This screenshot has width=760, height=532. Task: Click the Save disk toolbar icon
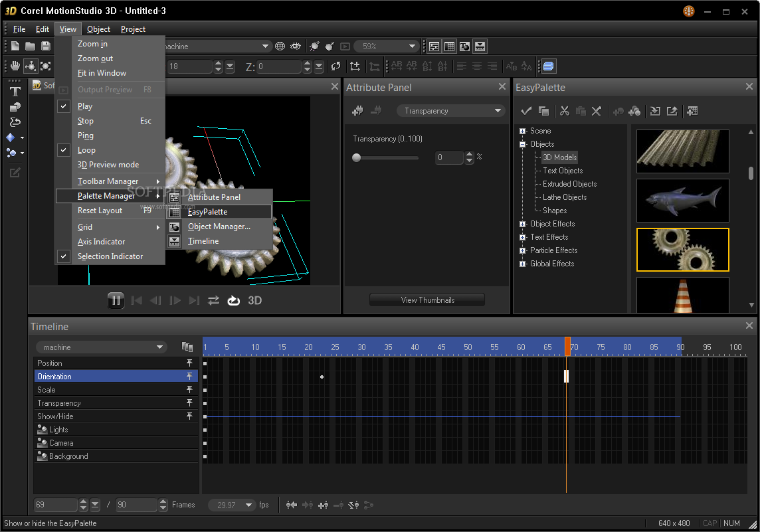tap(46, 46)
